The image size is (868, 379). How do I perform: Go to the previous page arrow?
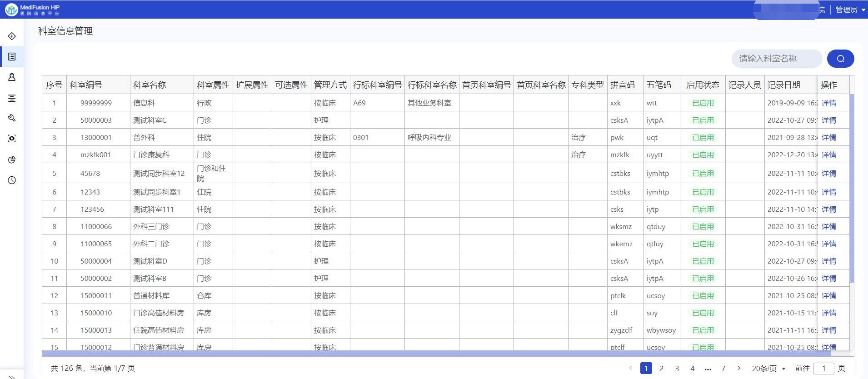[631, 368]
